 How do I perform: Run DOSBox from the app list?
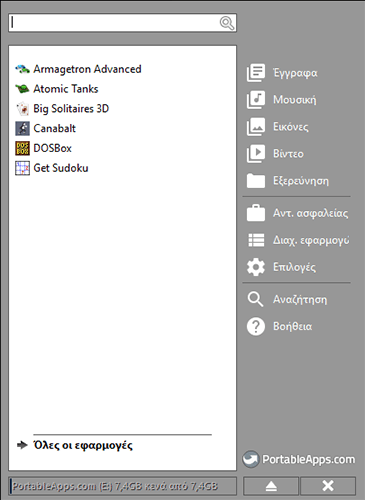tap(52, 148)
